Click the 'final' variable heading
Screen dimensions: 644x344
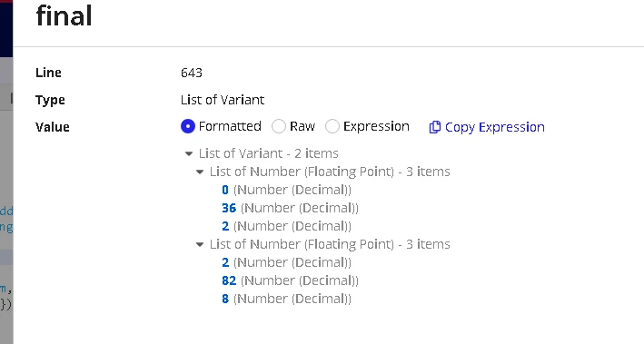coord(64,16)
